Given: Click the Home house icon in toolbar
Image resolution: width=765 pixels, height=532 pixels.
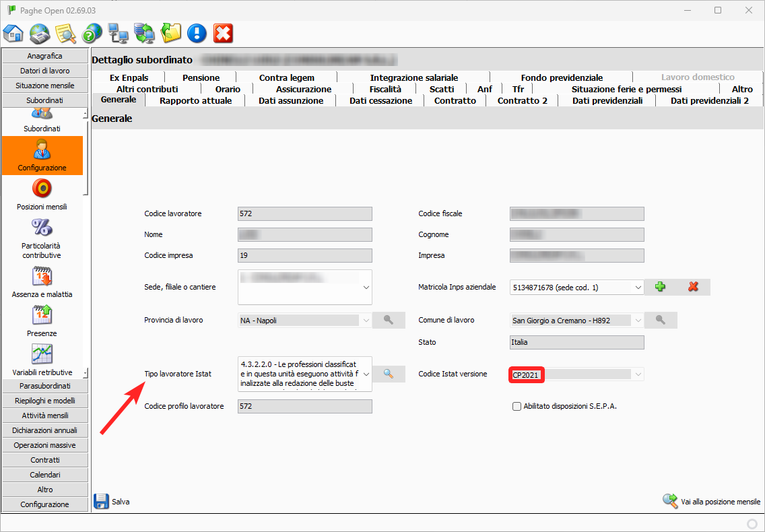Looking at the screenshot, I should (13, 33).
